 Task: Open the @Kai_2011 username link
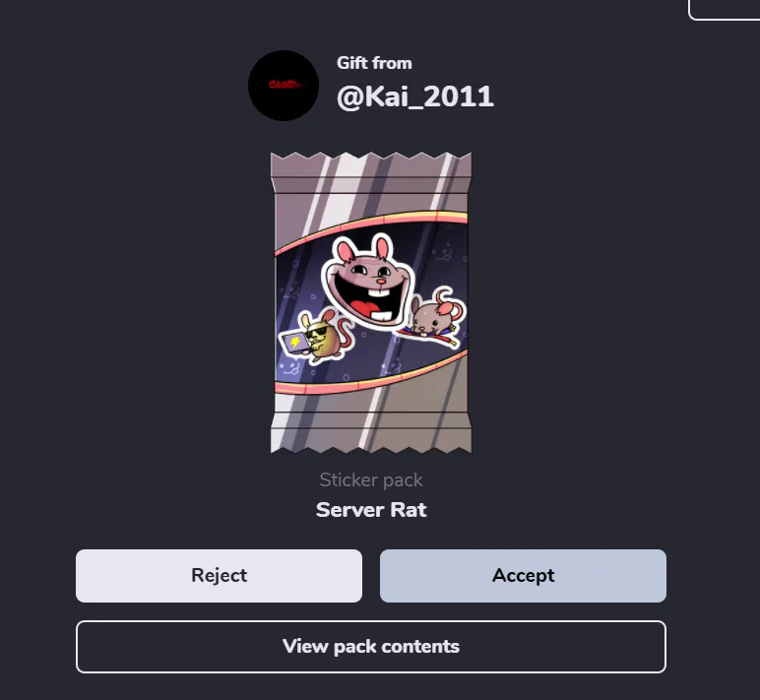click(x=414, y=96)
